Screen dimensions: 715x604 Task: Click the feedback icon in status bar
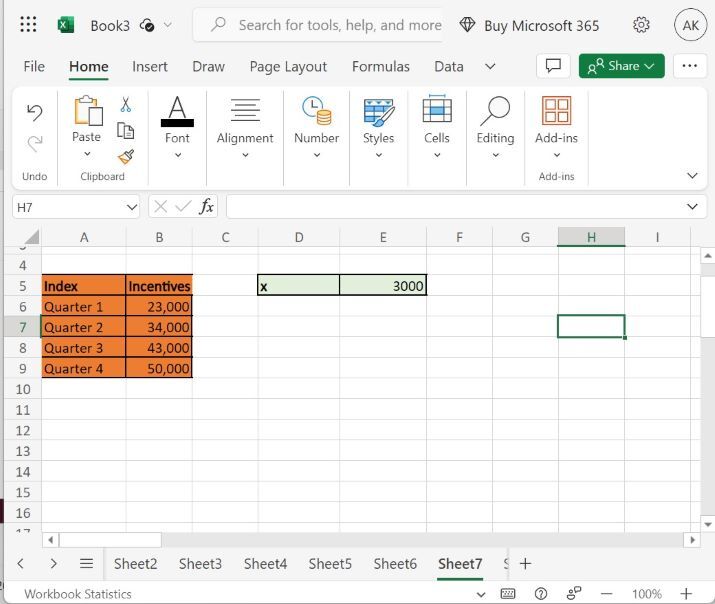click(574, 593)
